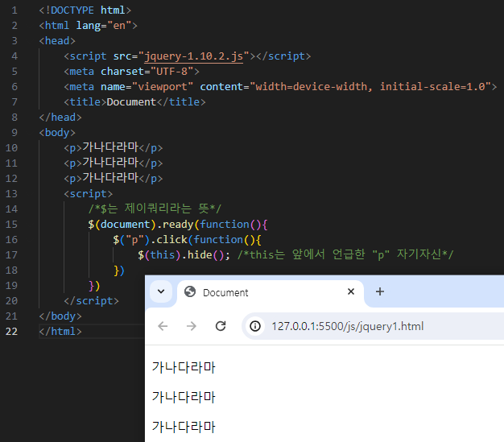Click the lang="en" attribute

tap(104, 26)
